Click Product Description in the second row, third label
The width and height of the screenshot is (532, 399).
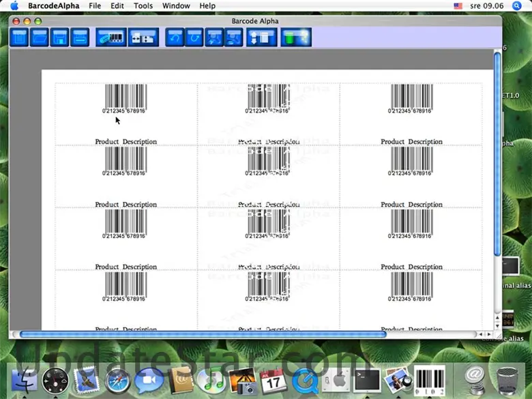coord(411,204)
